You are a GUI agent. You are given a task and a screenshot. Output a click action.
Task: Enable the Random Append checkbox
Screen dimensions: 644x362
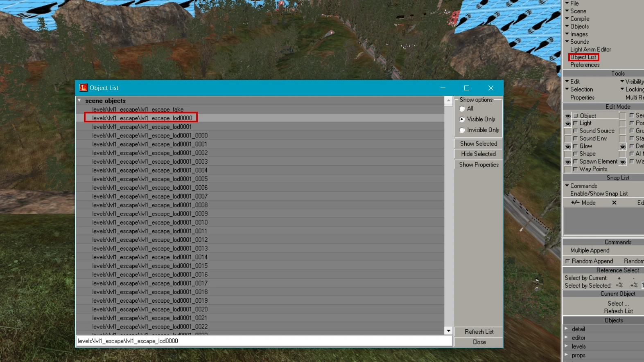(x=567, y=261)
